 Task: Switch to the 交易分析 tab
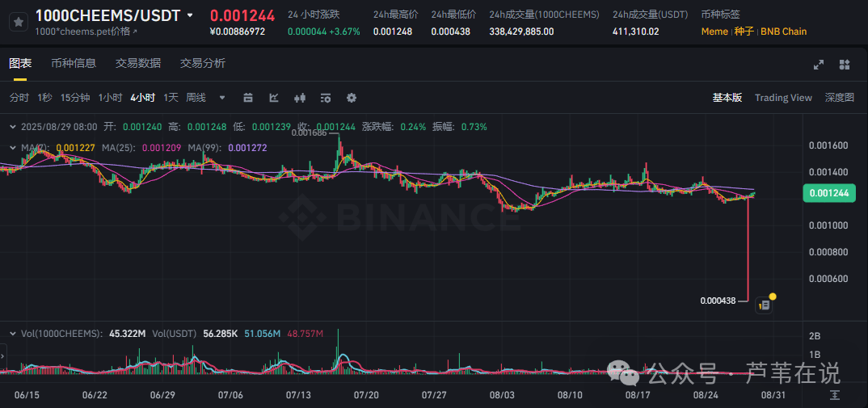tap(202, 63)
